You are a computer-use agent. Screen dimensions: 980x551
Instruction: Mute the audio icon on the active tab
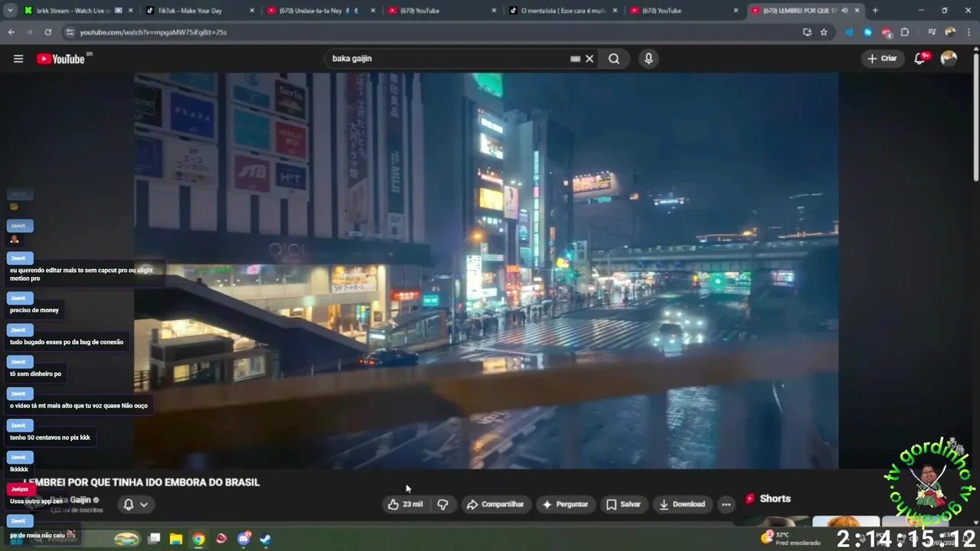coord(844,11)
